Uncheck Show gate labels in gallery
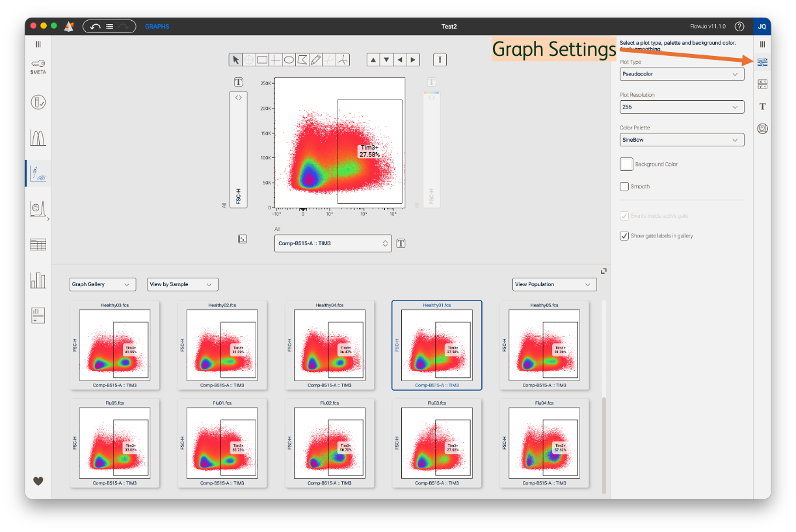 click(x=624, y=236)
